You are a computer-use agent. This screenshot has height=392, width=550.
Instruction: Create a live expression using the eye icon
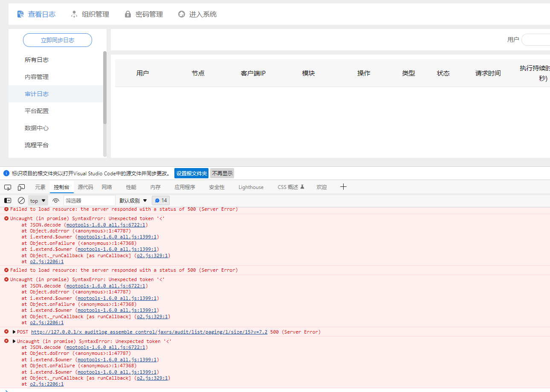coord(55,200)
